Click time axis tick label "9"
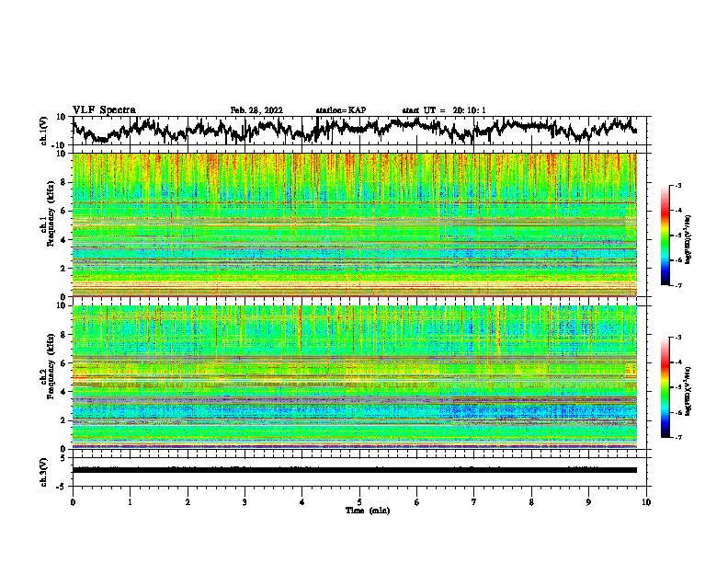This screenshot has height=563, width=728. click(588, 502)
